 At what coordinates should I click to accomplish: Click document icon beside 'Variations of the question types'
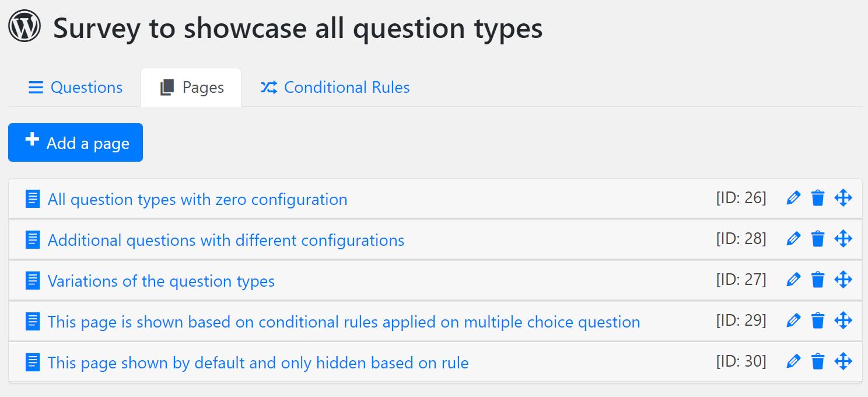(x=33, y=281)
